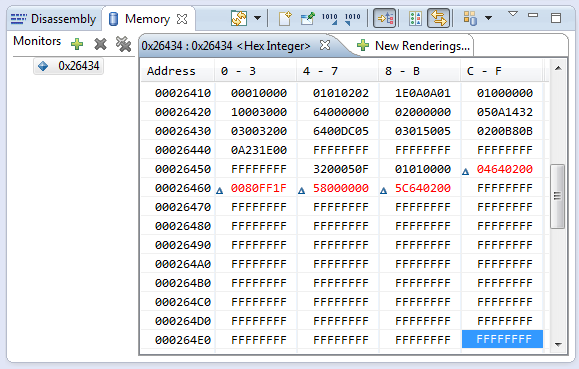Click the Switch Memory Monitor icon

239,18
